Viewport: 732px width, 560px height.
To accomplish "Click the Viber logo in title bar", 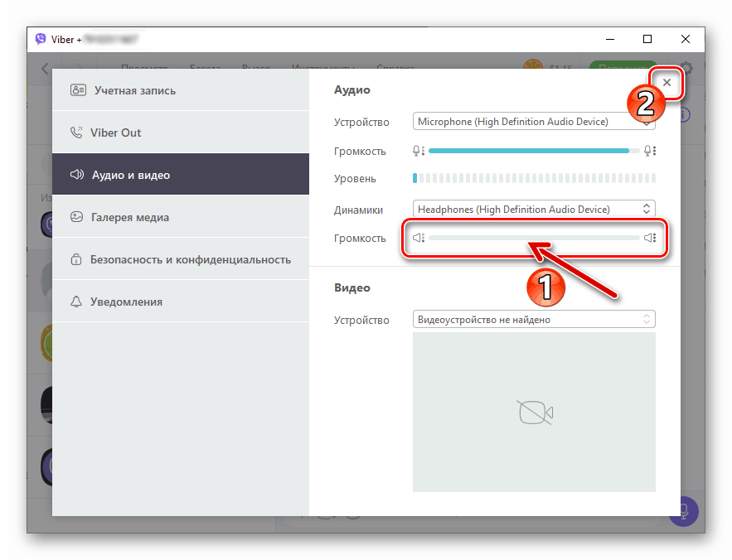I will 41,39.
